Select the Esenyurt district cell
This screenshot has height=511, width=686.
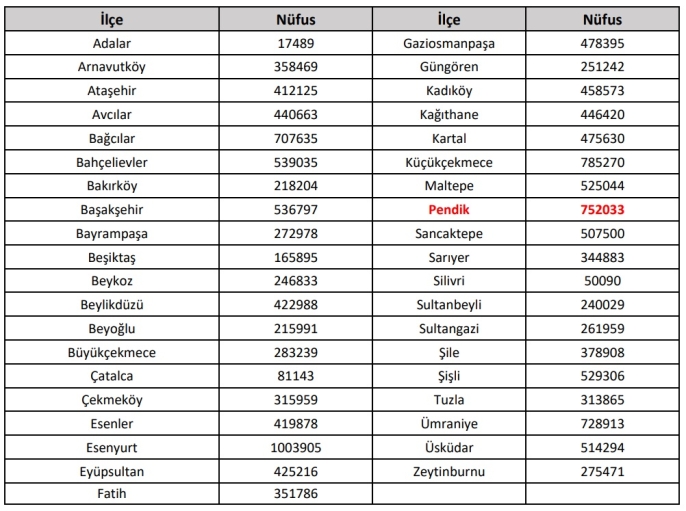tap(112, 448)
